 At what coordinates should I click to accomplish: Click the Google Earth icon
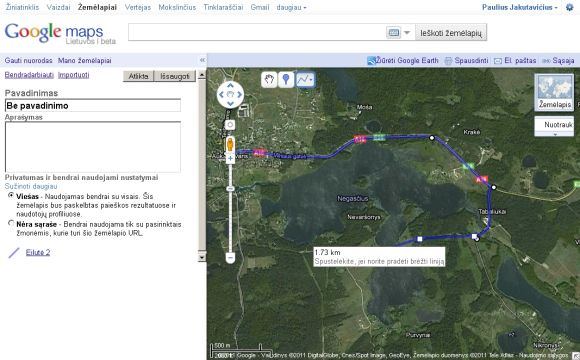pos(371,61)
